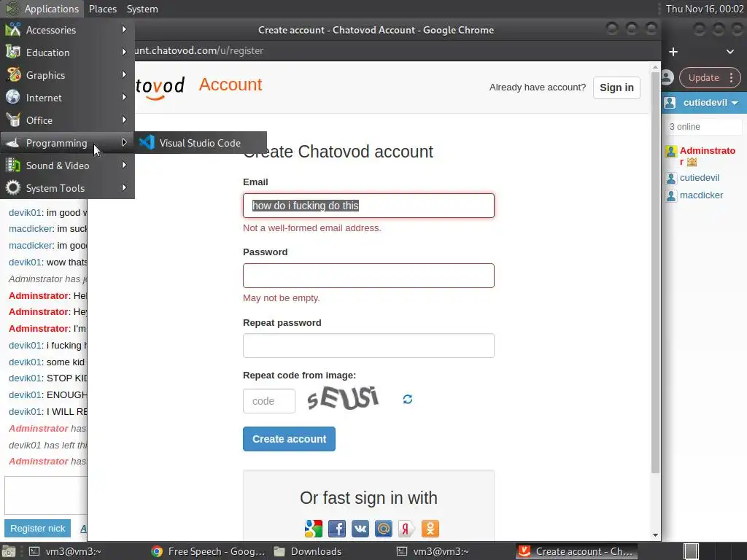This screenshot has height=560, width=747.
Task: Sign in with Google icon
Action: pyautogui.click(x=314, y=529)
